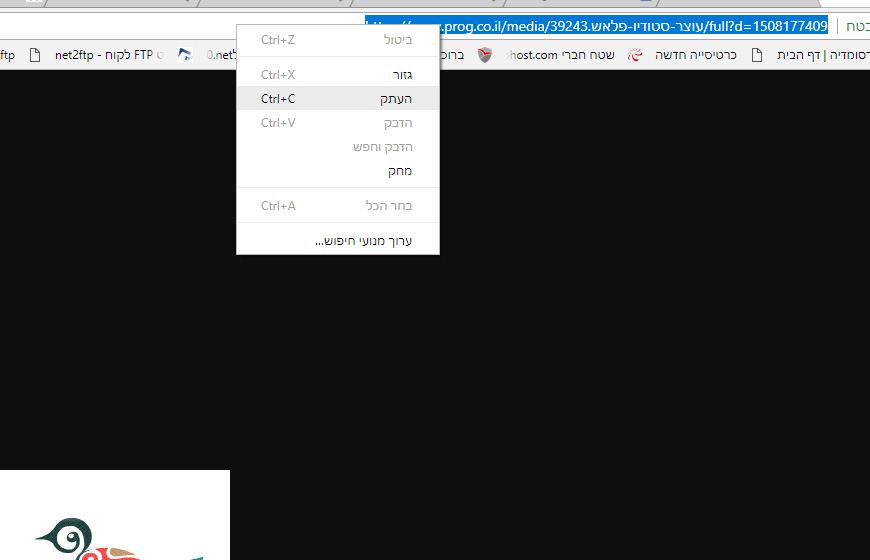Click the blue favicon right of FTP לקוח
Viewport: 870px width, 560px height.
185,55
